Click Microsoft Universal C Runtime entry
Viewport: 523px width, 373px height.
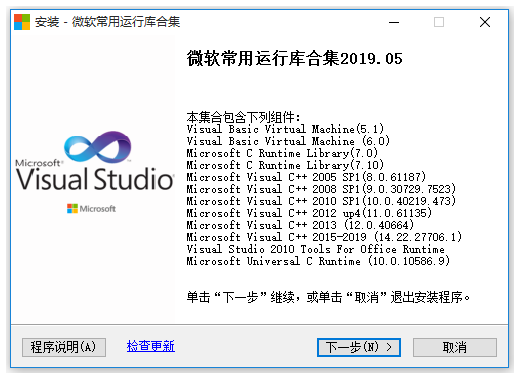[x=318, y=261]
